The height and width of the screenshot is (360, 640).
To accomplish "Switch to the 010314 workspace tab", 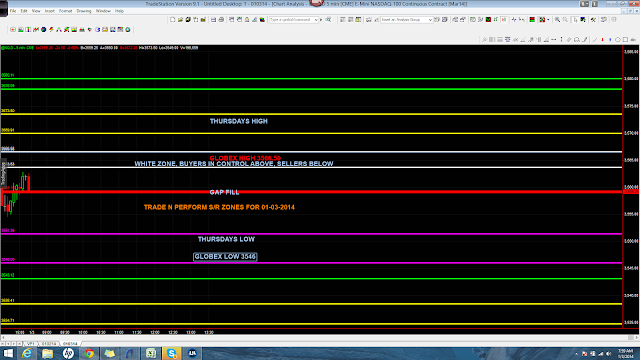I will click(x=49, y=344).
